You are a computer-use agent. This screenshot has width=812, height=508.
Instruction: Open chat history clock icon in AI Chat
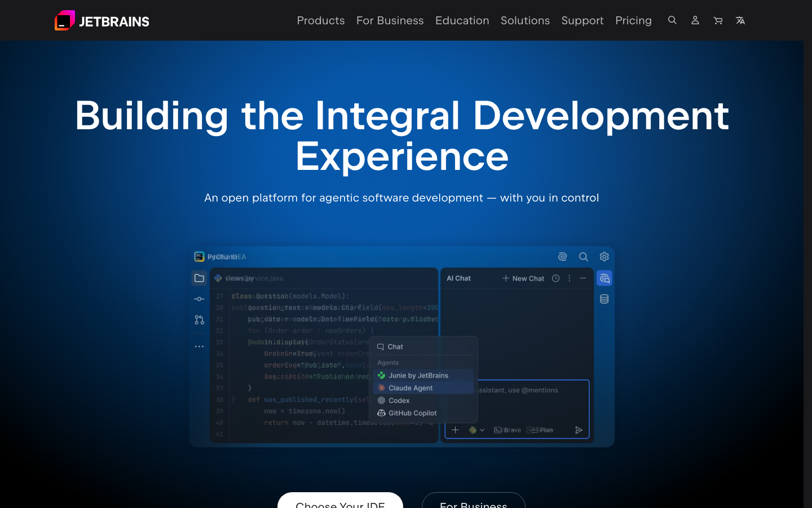coord(555,278)
